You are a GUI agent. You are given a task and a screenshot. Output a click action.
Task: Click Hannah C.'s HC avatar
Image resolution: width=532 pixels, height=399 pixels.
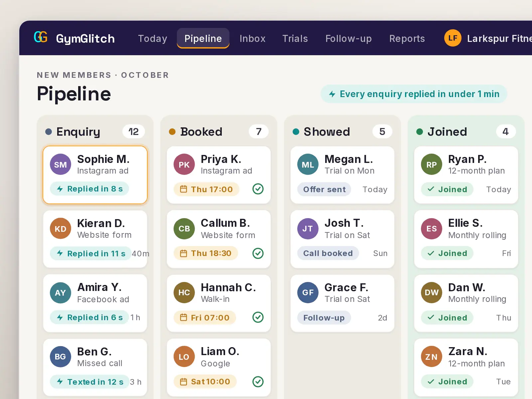pos(184,293)
